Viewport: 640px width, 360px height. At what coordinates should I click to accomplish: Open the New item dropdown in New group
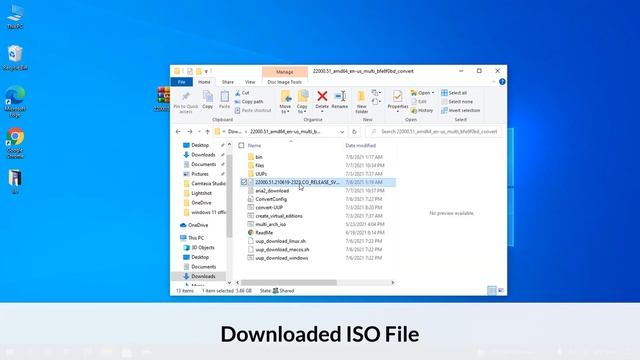tap(376, 93)
